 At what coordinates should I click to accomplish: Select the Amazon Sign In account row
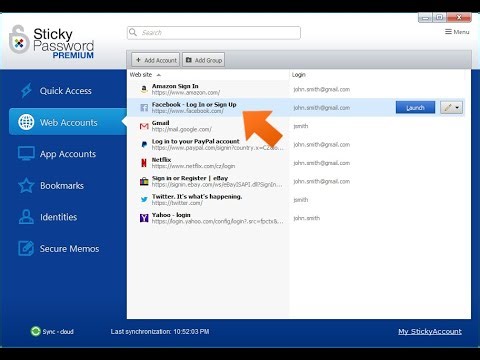pos(297,89)
